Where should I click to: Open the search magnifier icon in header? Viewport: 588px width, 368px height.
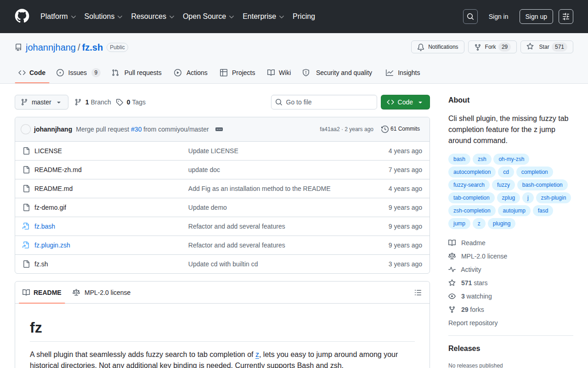[470, 17]
